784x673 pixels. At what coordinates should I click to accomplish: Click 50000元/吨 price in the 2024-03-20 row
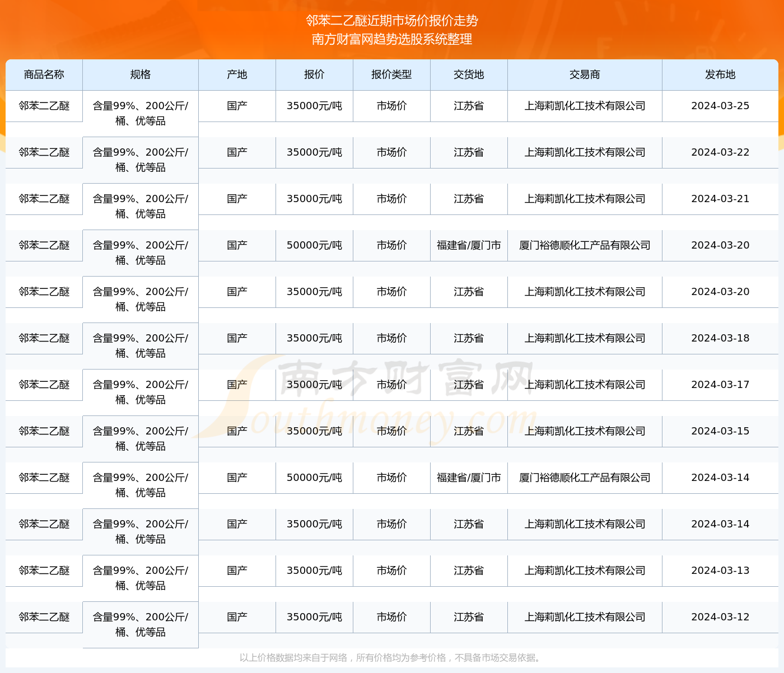[315, 245]
